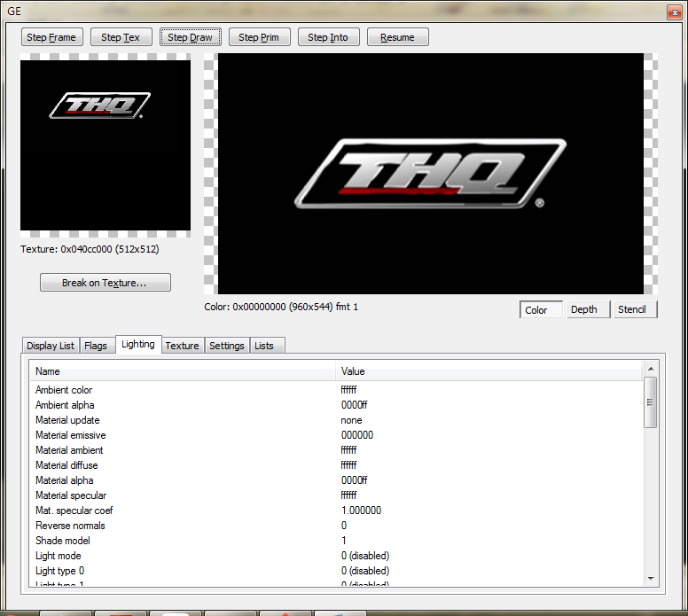The image size is (688, 616).
Task: Click the Step Frame button
Action: [x=52, y=37]
